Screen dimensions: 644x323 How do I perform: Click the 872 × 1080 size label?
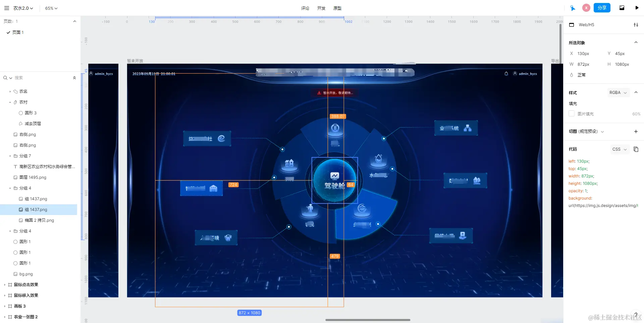249,313
